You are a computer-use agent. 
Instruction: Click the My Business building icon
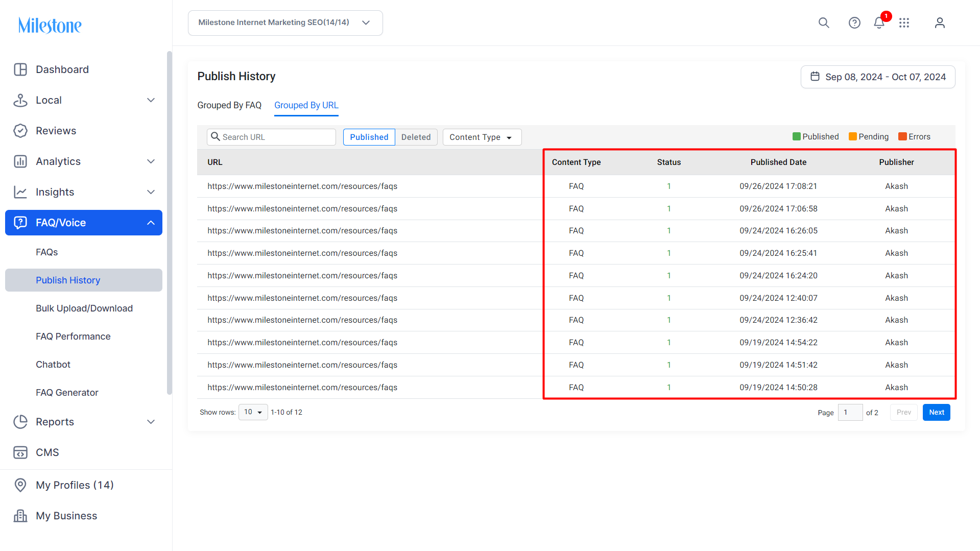click(20, 516)
